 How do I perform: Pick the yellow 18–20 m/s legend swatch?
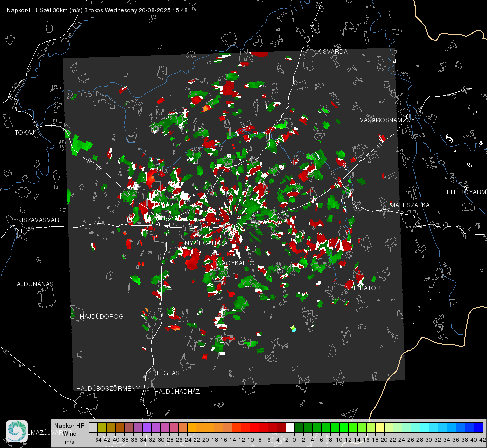click(380, 427)
